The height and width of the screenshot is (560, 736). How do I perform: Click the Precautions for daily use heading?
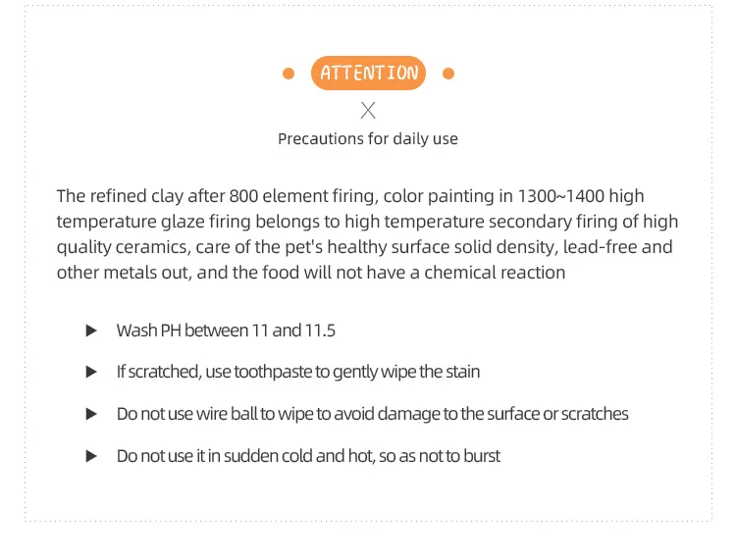(368, 138)
